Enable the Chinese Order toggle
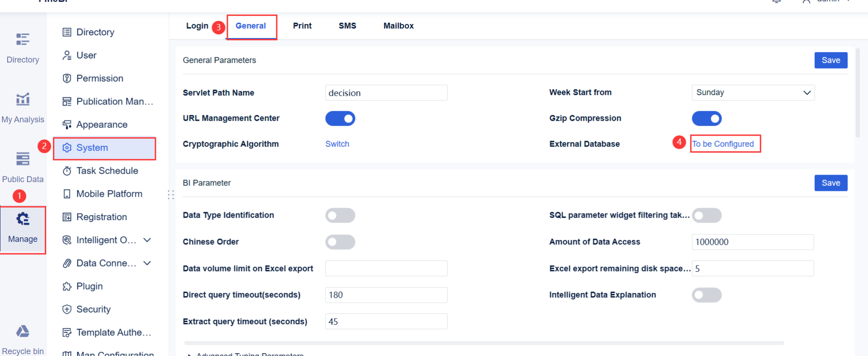 point(340,242)
